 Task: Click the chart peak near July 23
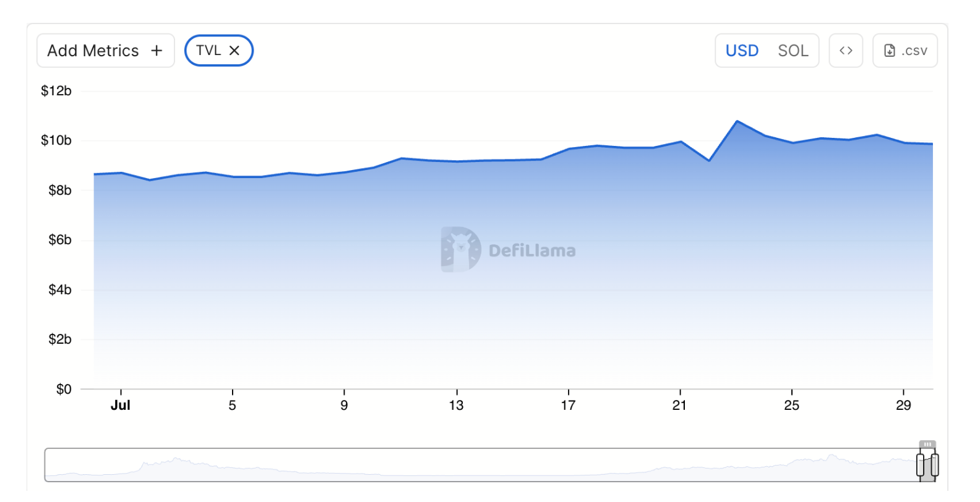737,122
